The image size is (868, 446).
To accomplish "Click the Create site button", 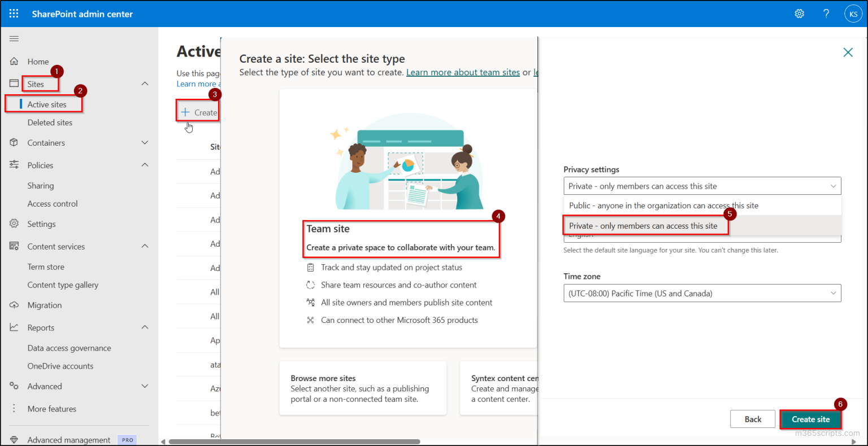I will pos(810,419).
